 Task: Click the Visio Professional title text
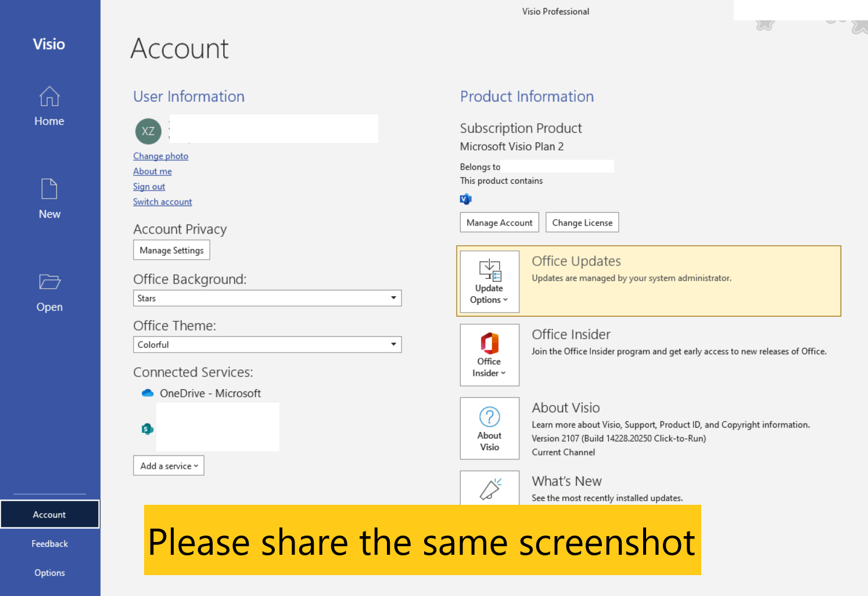(x=555, y=12)
